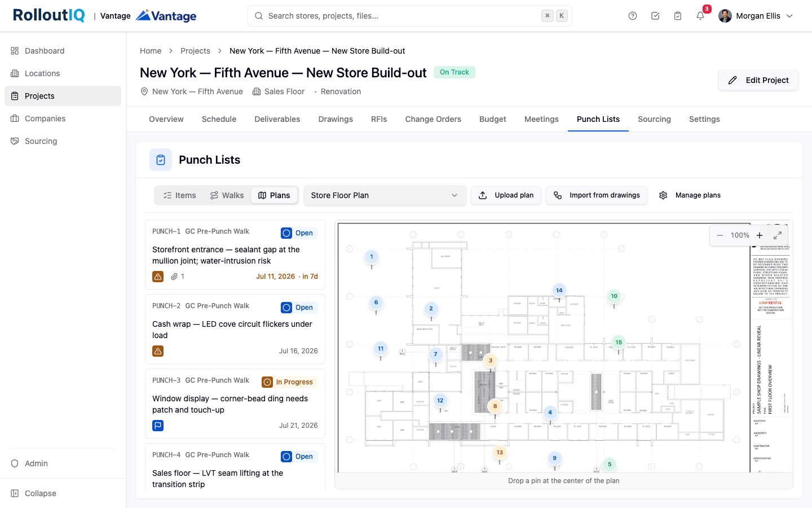Image resolution: width=812 pixels, height=508 pixels.
Task: Click the RolloutIQ logo
Action: [49, 15]
